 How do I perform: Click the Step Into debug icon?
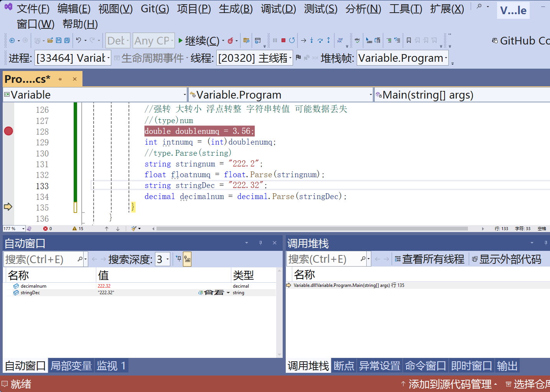click(311, 40)
